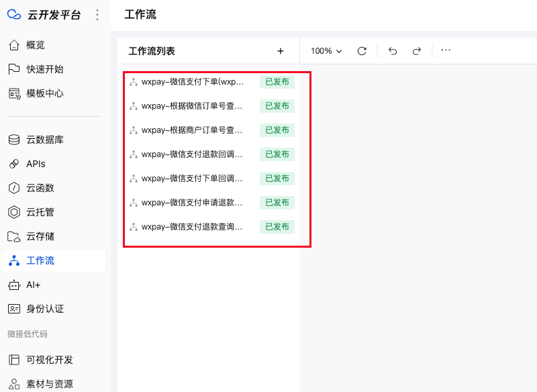Select 工作流 in the sidebar
Viewport: 537px width, 392px height.
coord(54,260)
